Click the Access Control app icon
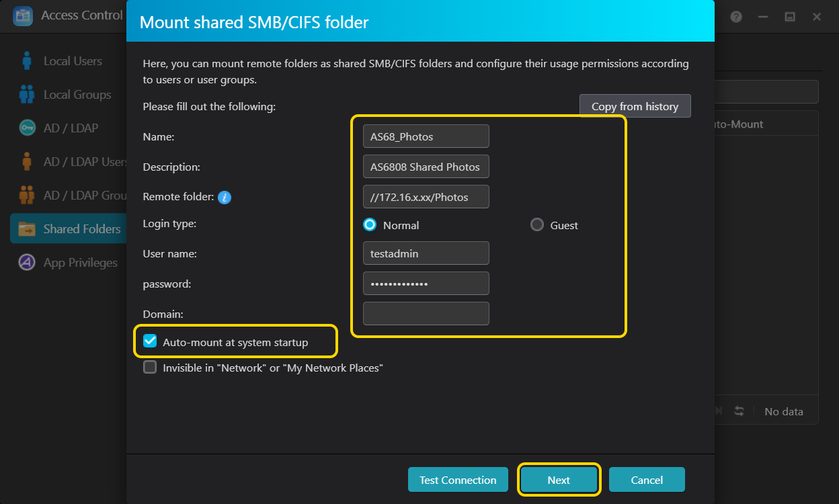 (x=23, y=15)
